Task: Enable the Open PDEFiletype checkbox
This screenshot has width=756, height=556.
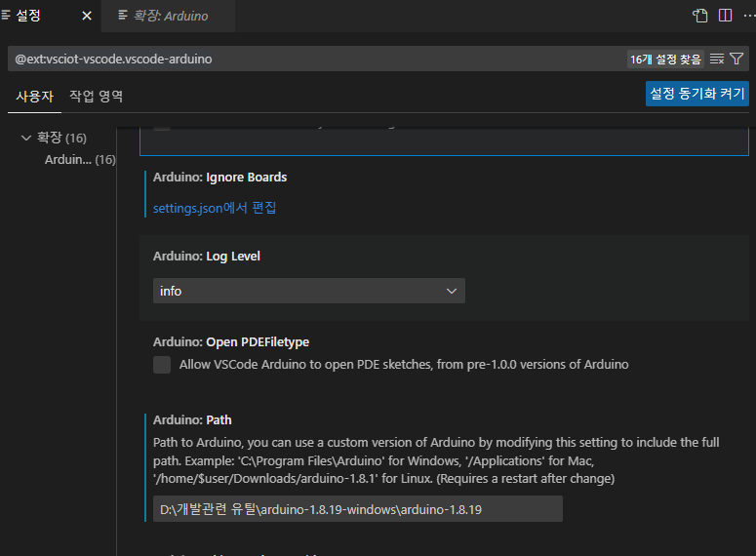Action: [162, 365]
